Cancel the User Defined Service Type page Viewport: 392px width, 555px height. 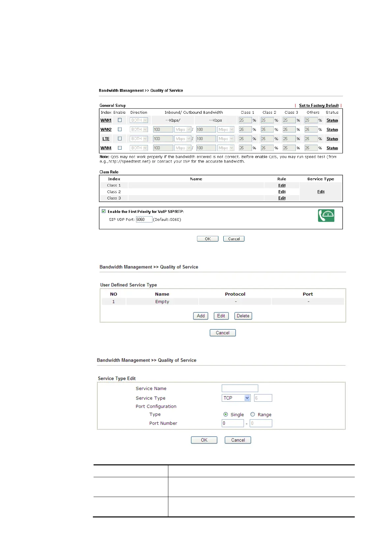223,333
